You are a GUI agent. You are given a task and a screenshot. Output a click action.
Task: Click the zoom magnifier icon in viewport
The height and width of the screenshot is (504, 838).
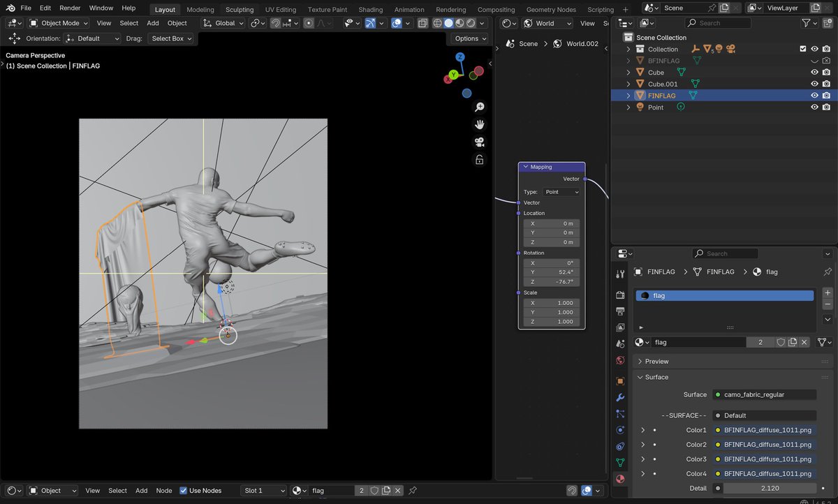pyautogui.click(x=480, y=107)
